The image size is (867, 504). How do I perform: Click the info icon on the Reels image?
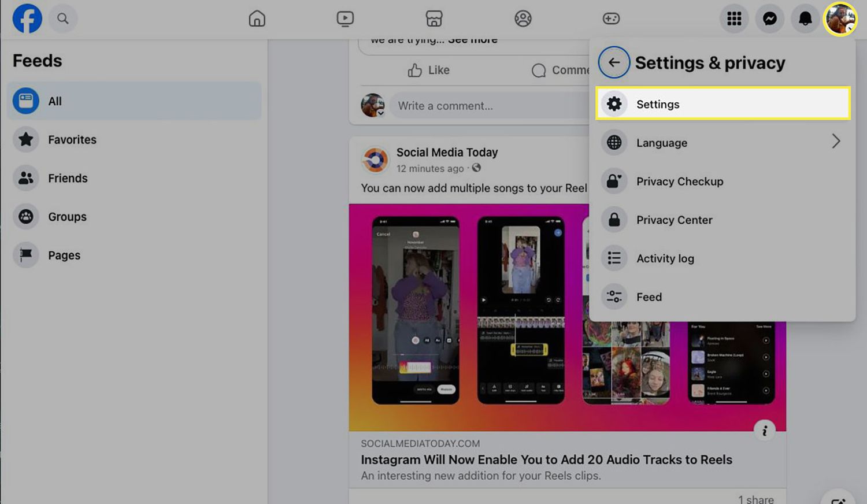765,430
